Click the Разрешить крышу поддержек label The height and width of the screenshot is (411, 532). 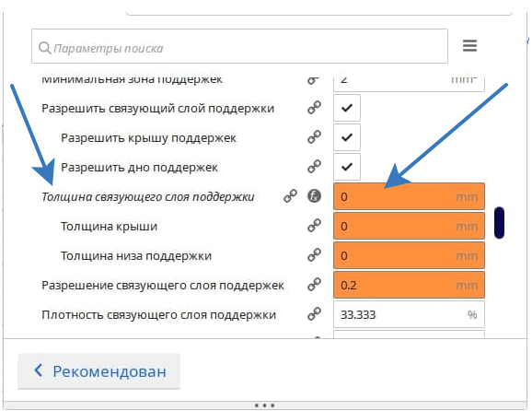tap(148, 138)
